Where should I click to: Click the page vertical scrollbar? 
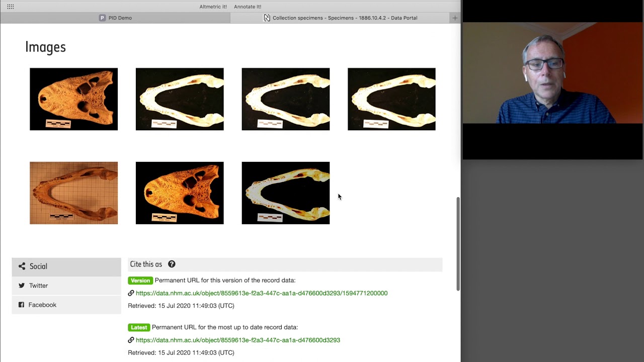click(x=458, y=244)
